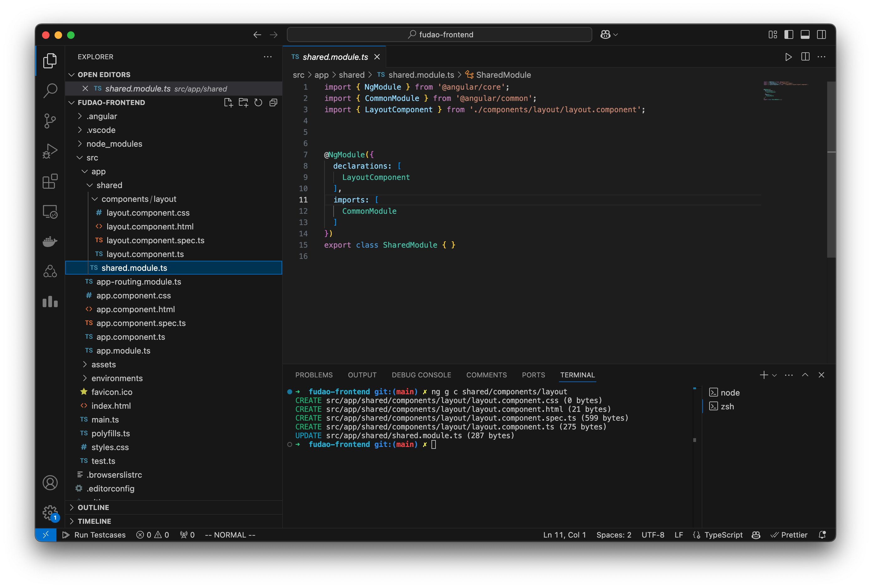The width and height of the screenshot is (871, 588).
Task: Open remote window indicator in status bar
Action: [x=46, y=535]
